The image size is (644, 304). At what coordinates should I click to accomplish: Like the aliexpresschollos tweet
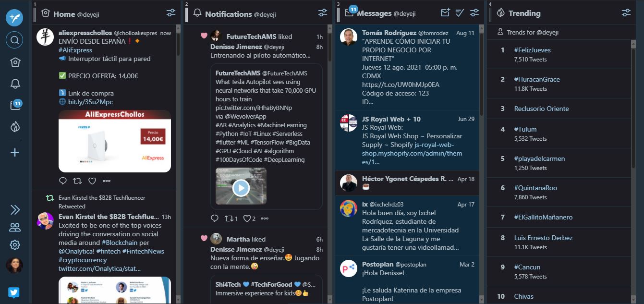click(x=92, y=181)
